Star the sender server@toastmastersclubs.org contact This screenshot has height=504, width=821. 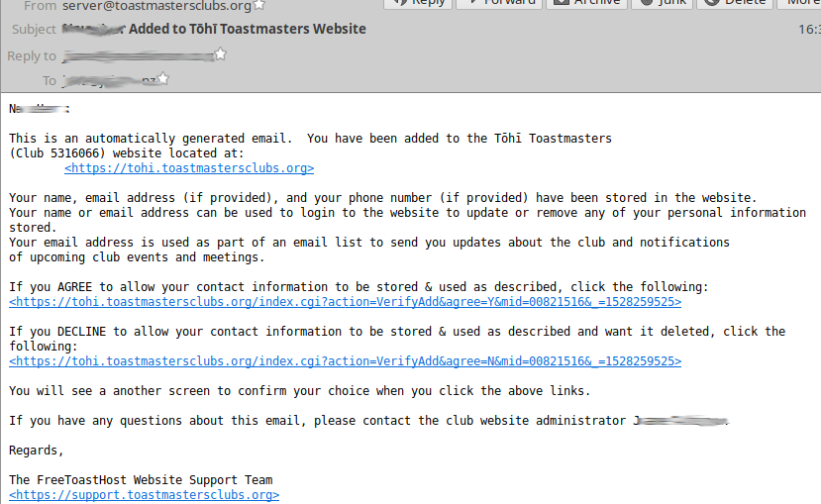pos(259,5)
